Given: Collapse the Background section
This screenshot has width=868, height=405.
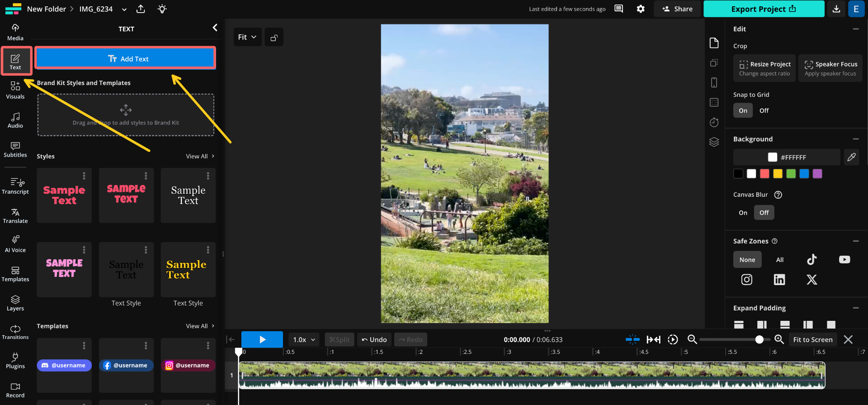Looking at the screenshot, I should (x=856, y=139).
